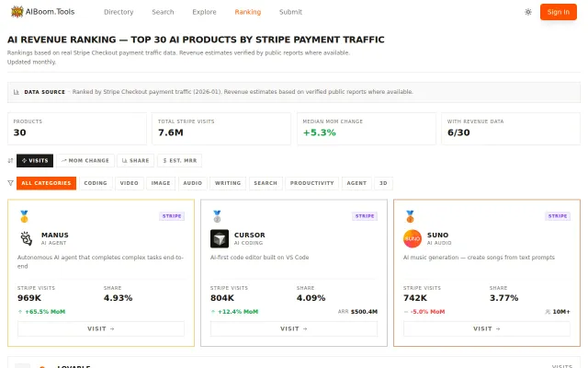Click the With Revenue Data 6/30 stat

click(x=511, y=129)
